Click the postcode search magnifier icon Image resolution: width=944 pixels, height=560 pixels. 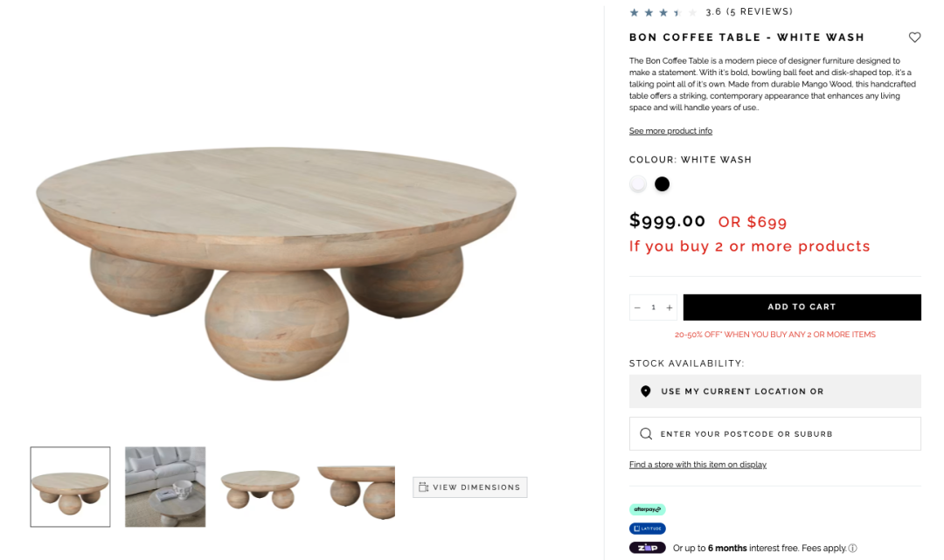(x=646, y=433)
